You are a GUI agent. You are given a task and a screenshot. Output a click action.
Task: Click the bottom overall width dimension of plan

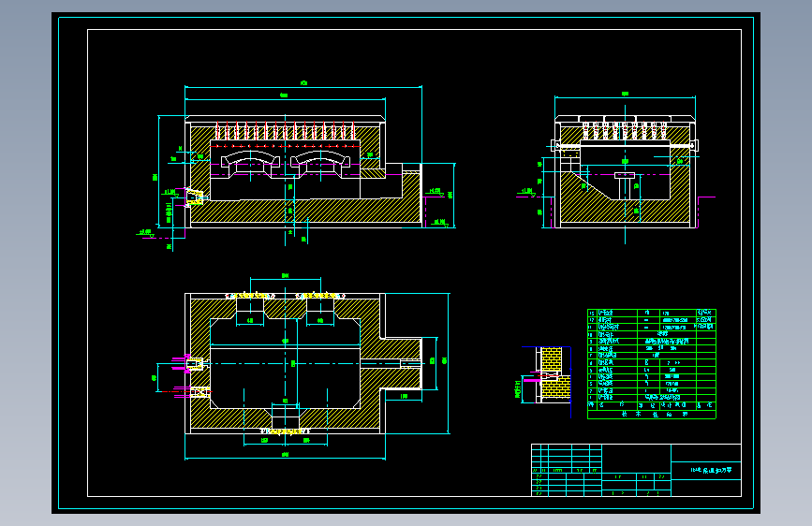(x=285, y=457)
